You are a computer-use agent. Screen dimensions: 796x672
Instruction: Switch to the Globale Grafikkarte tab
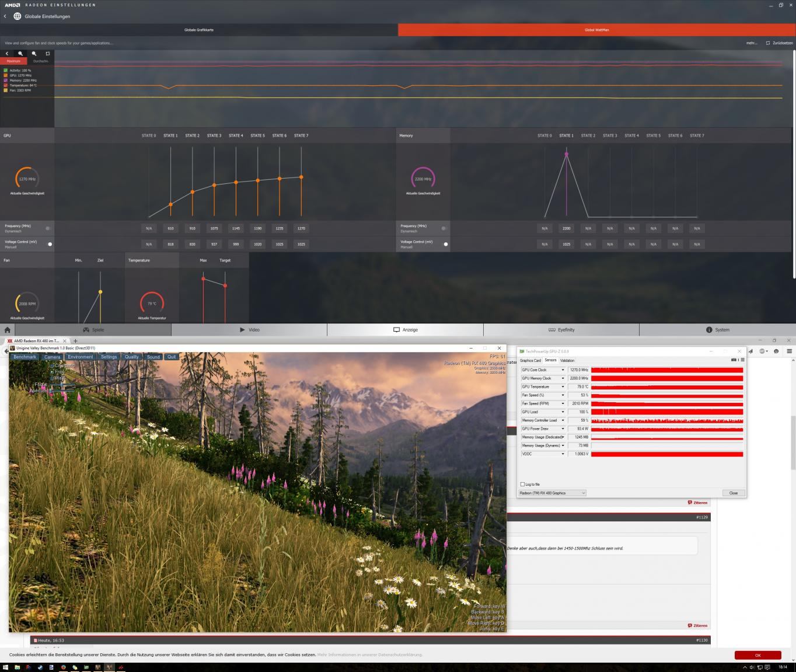(x=199, y=30)
